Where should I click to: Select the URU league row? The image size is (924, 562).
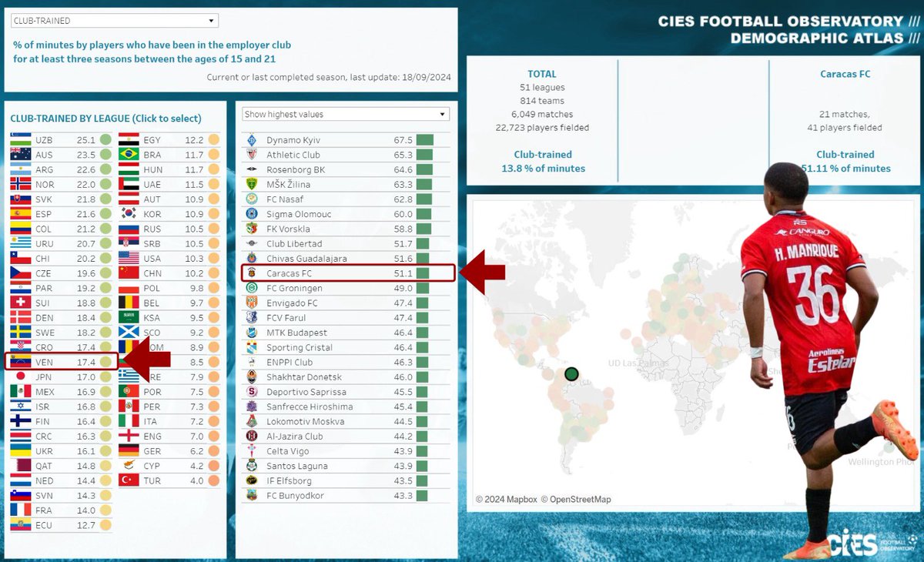[62, 244]
